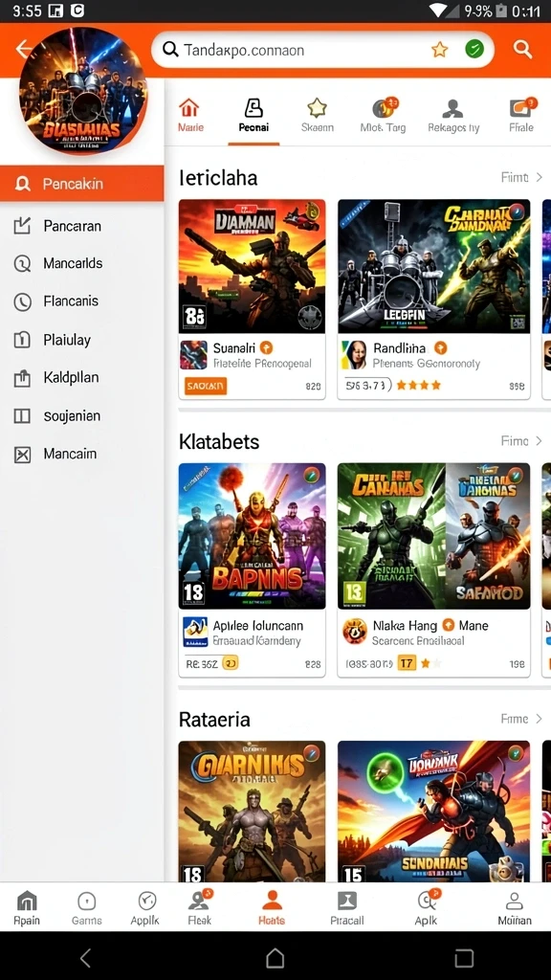Screen dimensions: 551x980
Task: Open the Garnikis game banner
Action: pyautogui.click(x=253, y=812)
